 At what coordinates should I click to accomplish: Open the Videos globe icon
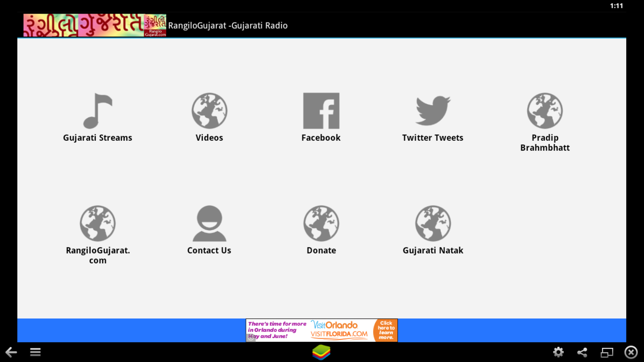click(209, 111)
